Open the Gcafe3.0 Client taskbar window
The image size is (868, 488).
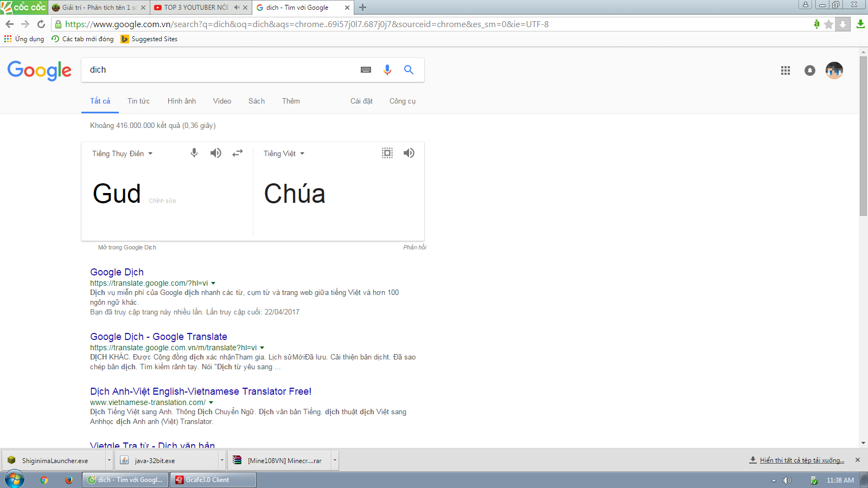213,480
